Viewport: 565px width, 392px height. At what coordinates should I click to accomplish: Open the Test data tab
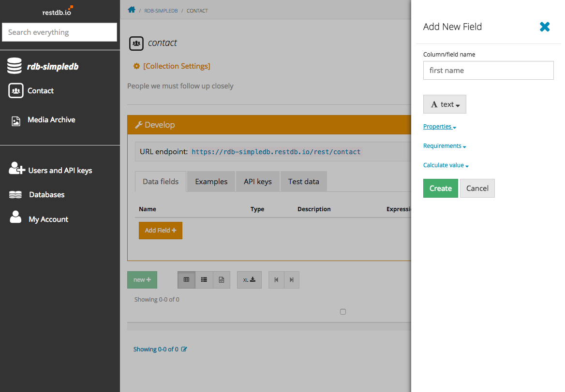point(304,181)
